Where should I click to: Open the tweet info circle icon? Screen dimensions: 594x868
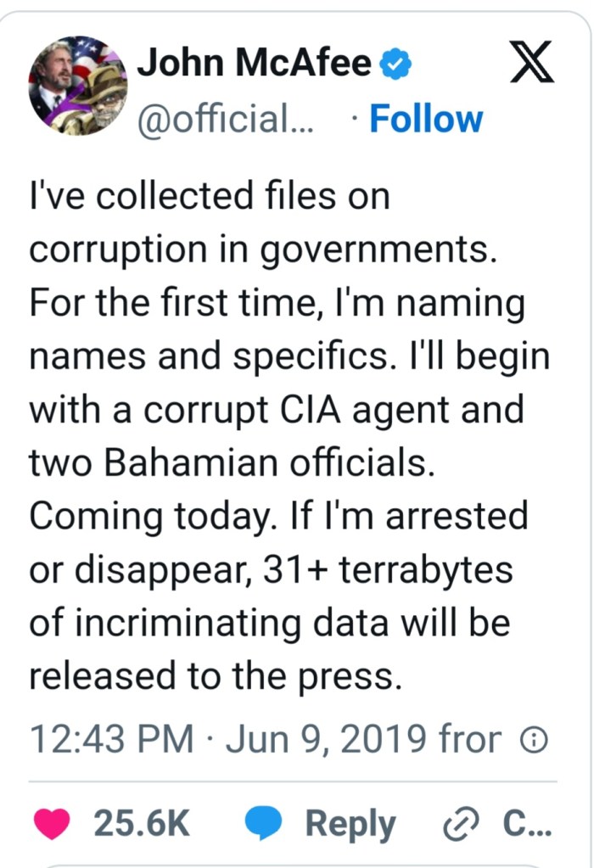533,741
